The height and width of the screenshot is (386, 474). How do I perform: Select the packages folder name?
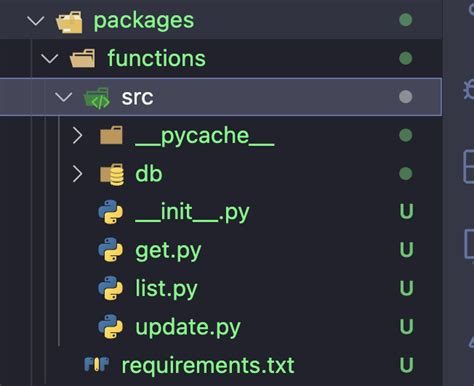144,21
